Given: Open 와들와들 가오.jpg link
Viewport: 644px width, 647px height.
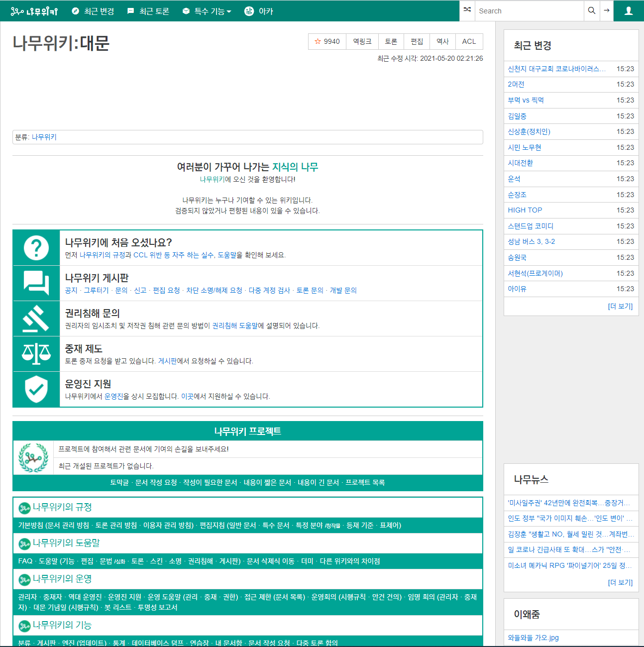Looking at the screenshot, I should coord(533,638).
